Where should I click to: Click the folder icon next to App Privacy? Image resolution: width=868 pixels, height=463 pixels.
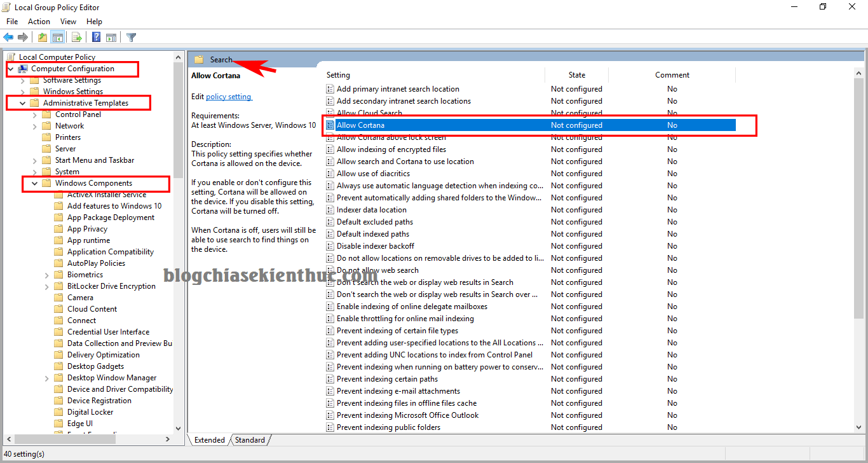59,229
